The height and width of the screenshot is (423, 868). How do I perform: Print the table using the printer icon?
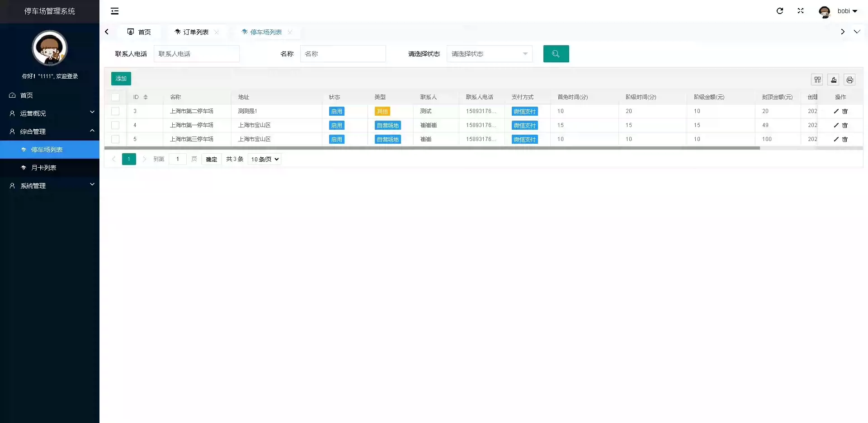point(849,80)
